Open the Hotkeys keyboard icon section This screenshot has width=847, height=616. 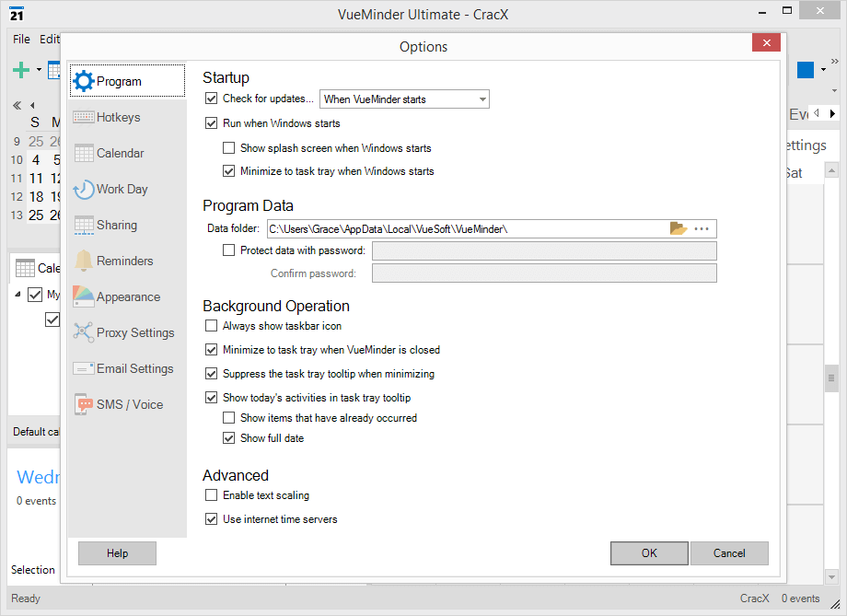pos(84,117)
